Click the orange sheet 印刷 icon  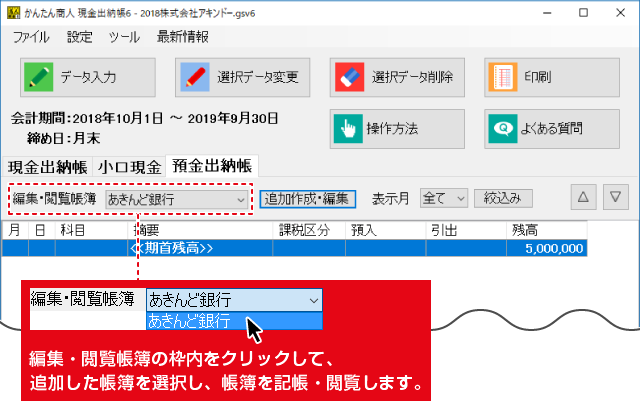(503, 77)
